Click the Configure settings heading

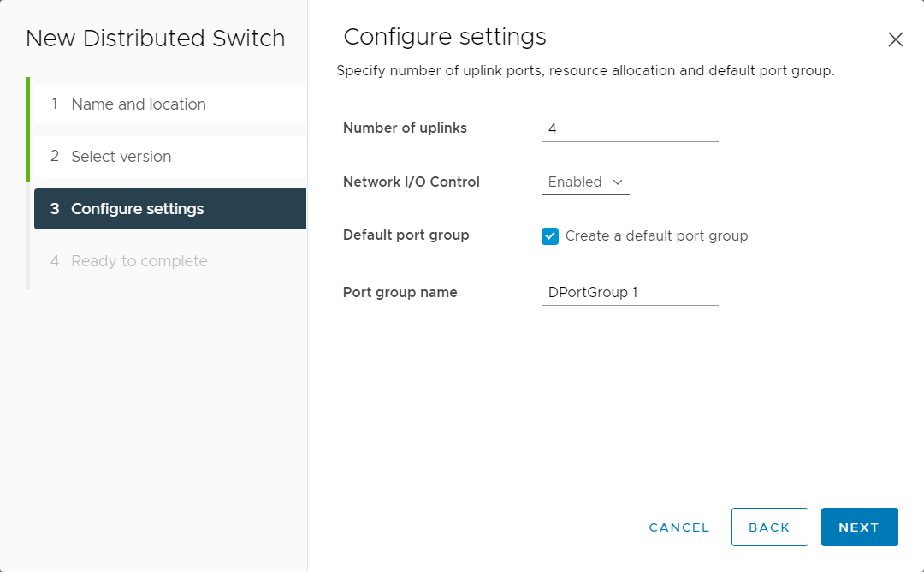tap(445, 37)
